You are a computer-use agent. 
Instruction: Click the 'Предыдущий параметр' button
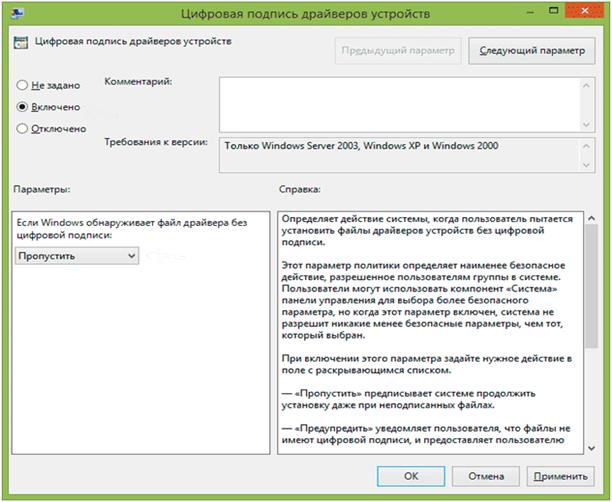(398, 51)
